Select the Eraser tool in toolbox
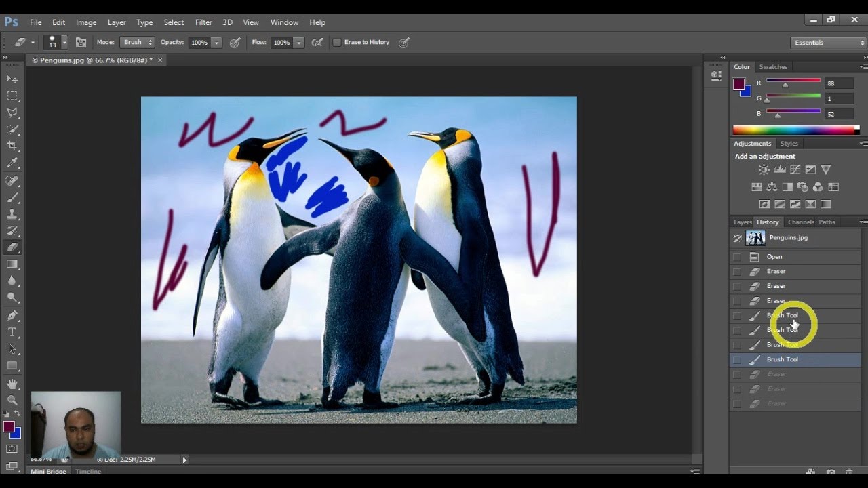868x488 pixels. 12,248
